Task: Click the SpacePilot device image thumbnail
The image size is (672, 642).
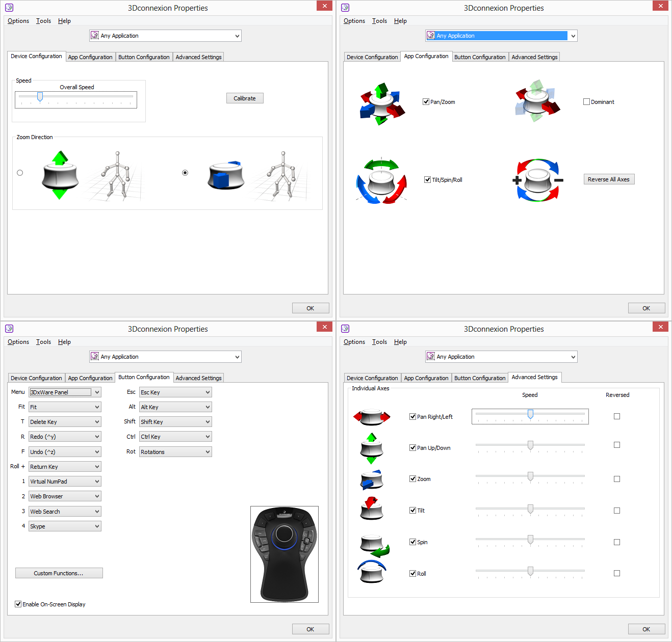Action: 285,554
